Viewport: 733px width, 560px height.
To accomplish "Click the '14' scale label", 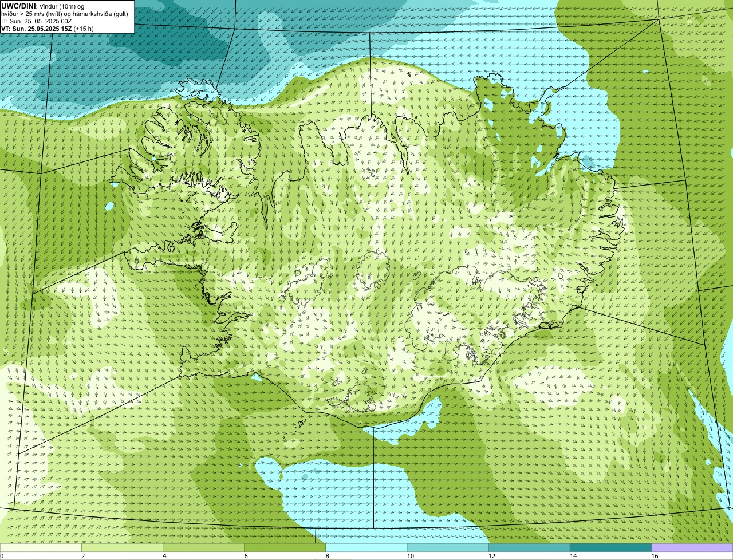I will pyautogui.click(x=573, y=556).
